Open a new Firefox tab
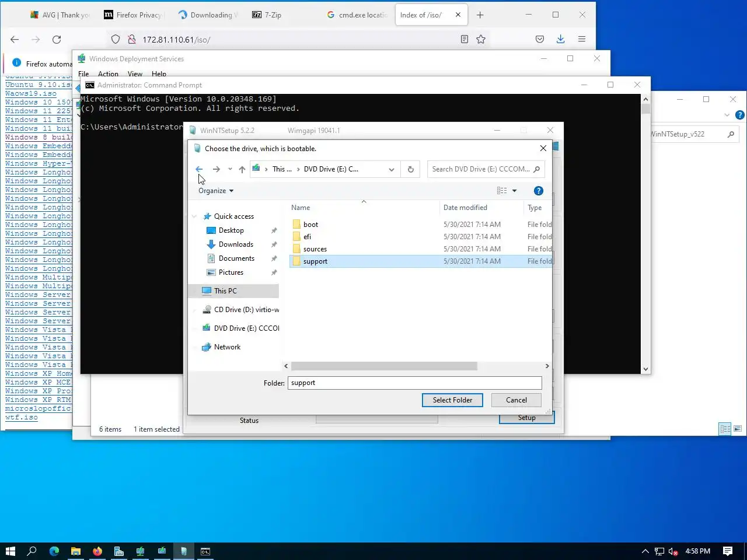 (x=480, y=15)
